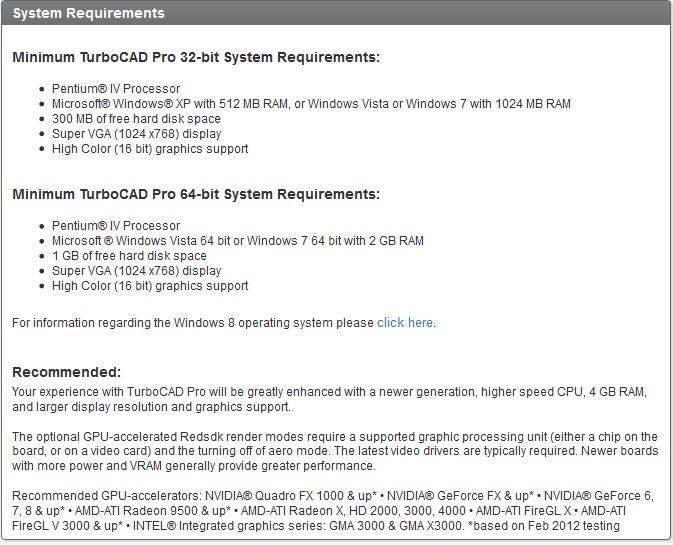Select the 32-bit System Requirements heading
The height and width of the screenshot is (545, 673).
pyautogui.click(x=196, y=57)
